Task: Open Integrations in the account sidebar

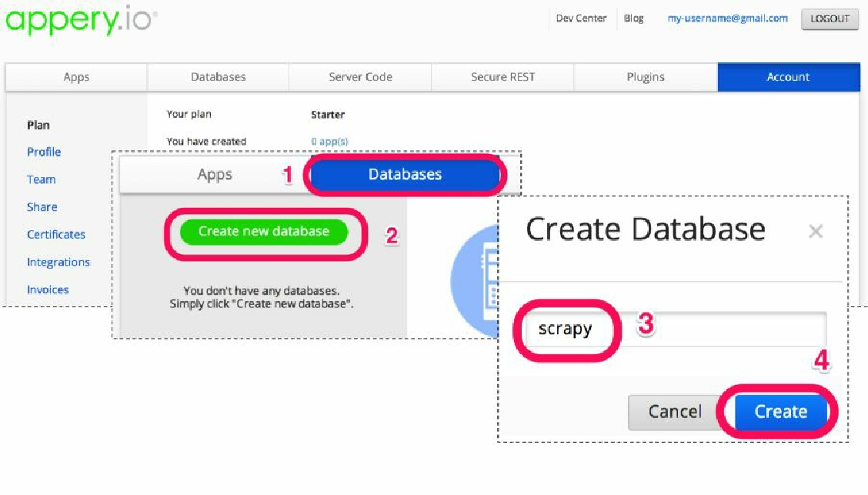Action: point(58,262)
